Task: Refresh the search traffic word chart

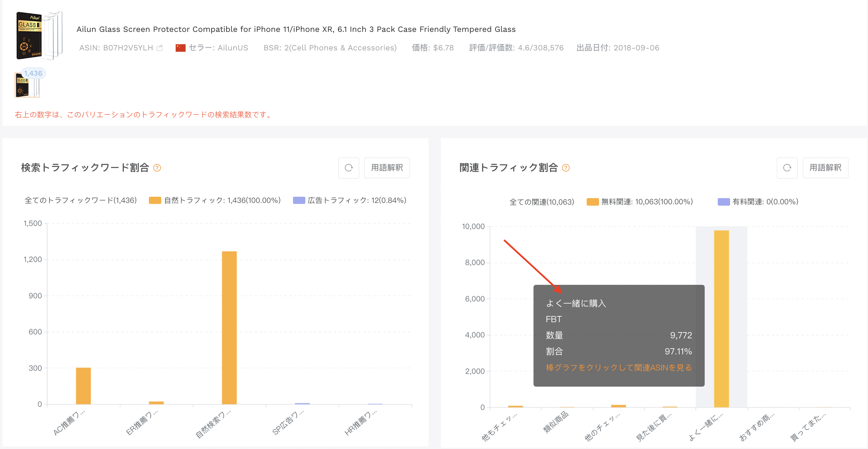Action: [x=349, y=168]
